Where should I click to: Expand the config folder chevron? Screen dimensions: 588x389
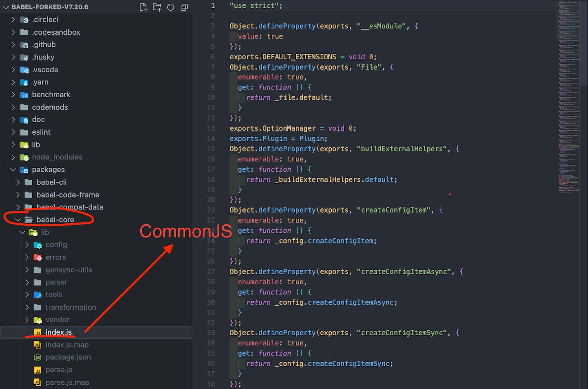(27, 245)
